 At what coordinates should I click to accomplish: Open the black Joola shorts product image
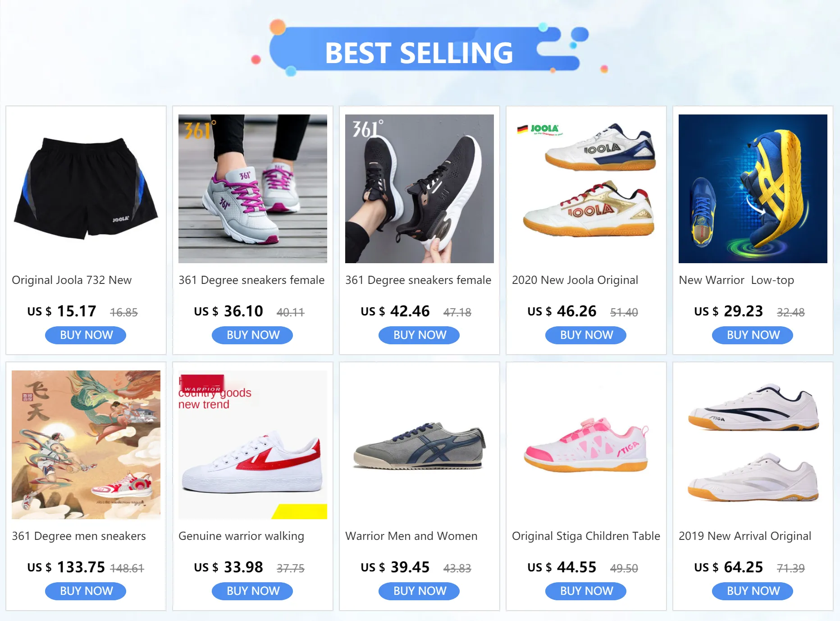click(86, 189)
